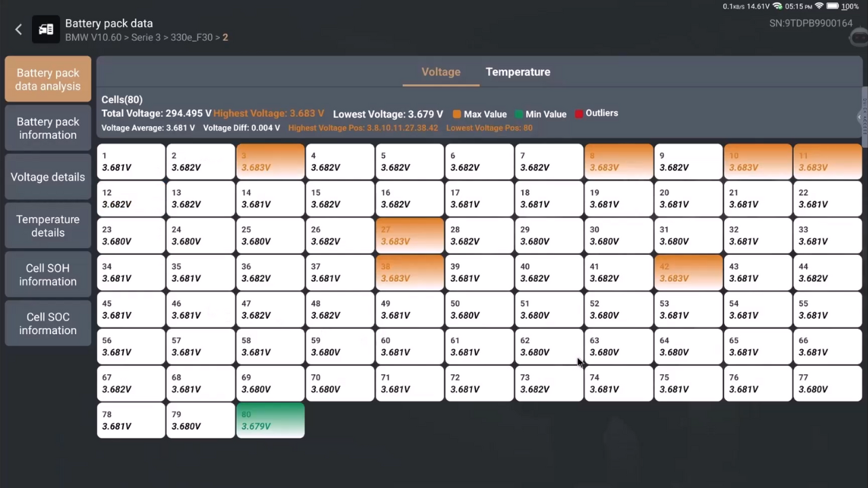Click the Lowest Voltage 3.679 V readout

[388, 114]
